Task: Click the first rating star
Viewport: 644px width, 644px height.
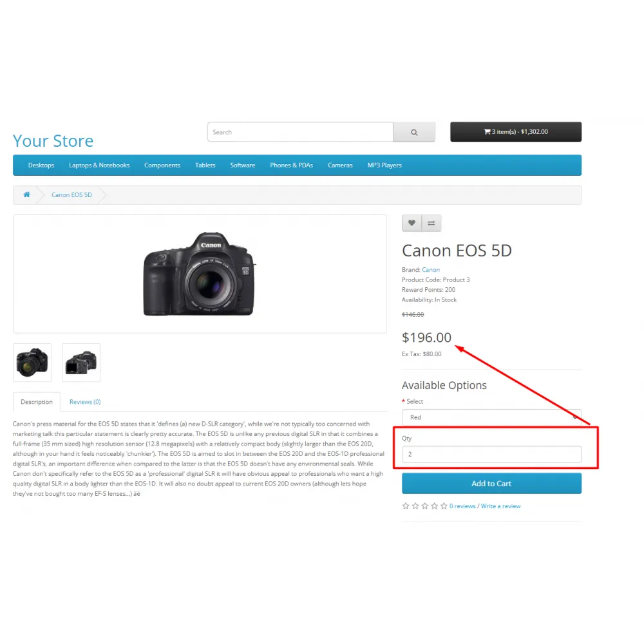Action: [x=406, y=506]
